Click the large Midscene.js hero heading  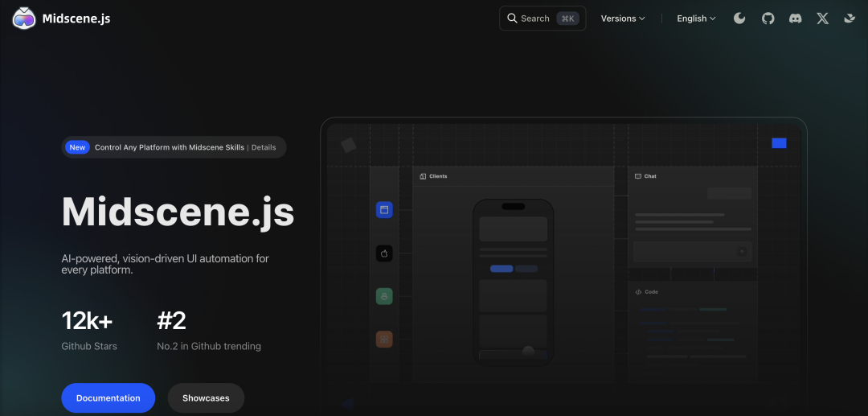coord(178,211)
